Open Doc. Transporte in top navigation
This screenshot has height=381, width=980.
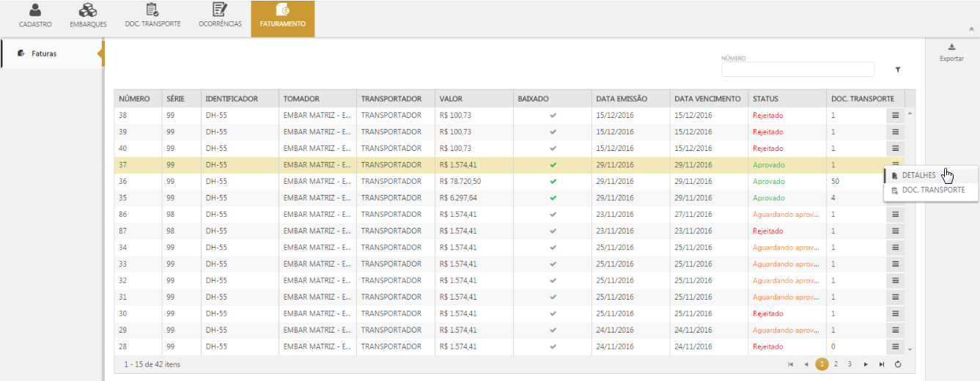152,10
